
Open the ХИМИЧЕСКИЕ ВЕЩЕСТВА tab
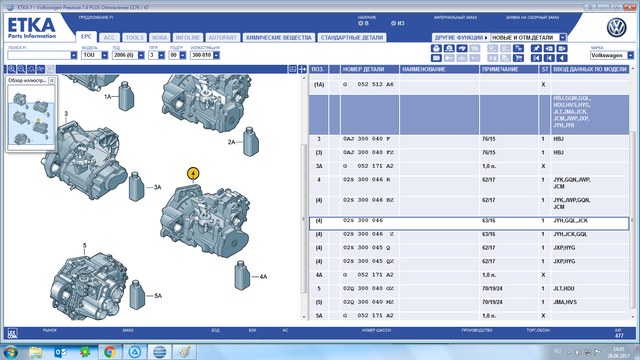[279, 38]
